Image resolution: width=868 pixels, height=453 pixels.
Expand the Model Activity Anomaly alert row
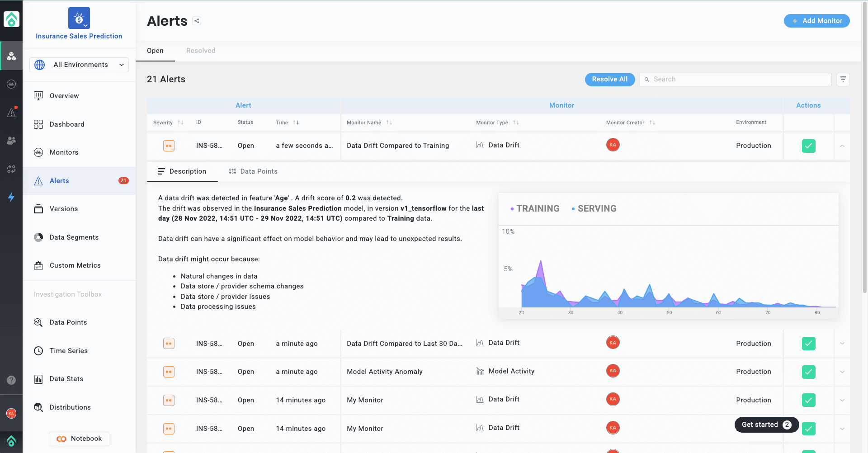point(842,372)
